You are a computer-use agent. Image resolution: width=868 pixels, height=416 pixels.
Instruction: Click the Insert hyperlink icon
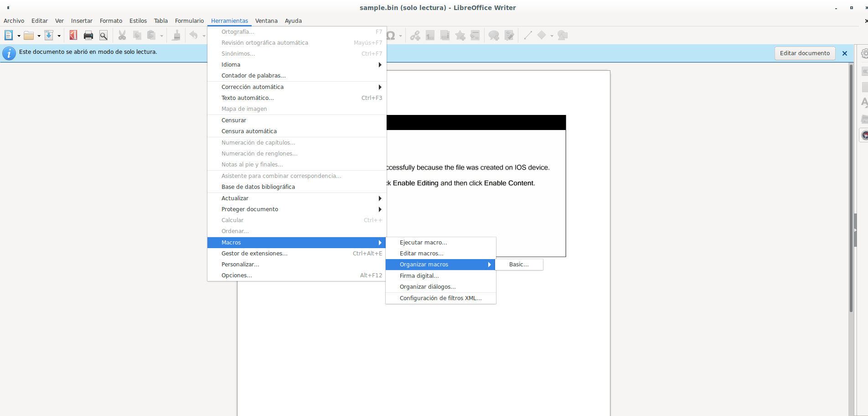pos(415,36)
